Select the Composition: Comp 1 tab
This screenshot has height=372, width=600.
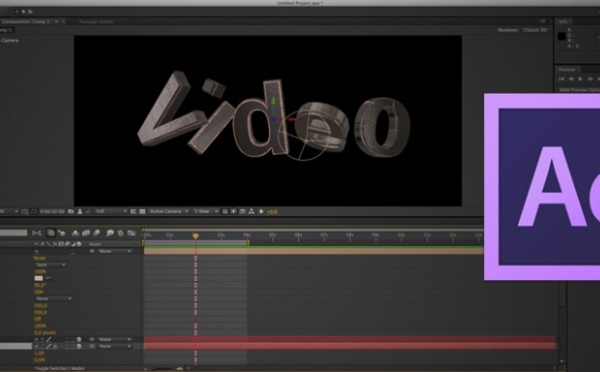(x=26, y=22)
